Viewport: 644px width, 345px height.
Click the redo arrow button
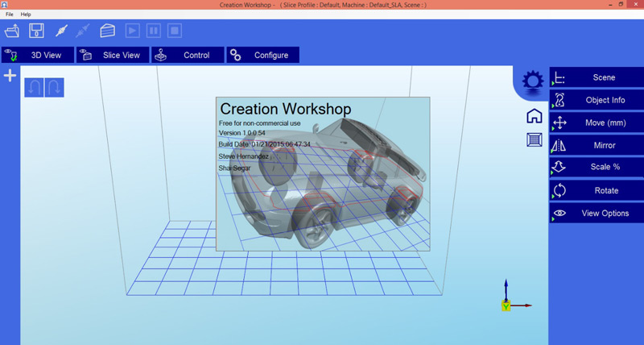point(54,88)
